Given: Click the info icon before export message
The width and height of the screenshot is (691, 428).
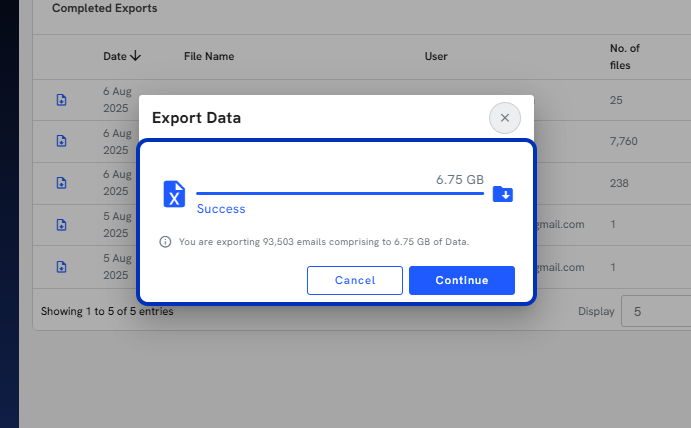Looking at the screenshot, I should coord(165,242).
